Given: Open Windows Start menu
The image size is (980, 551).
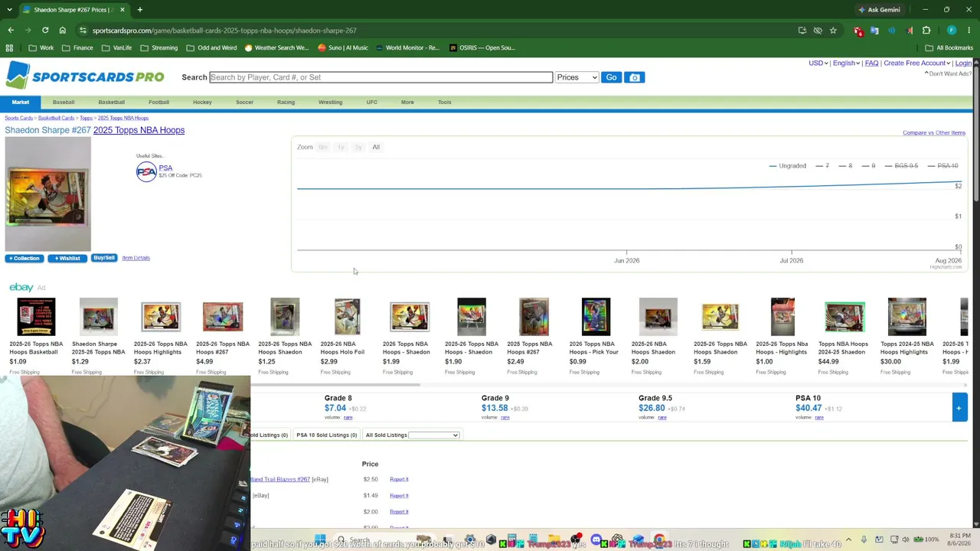Looking at the screenshot, I should pyautogui.click(x=320, y=540).
